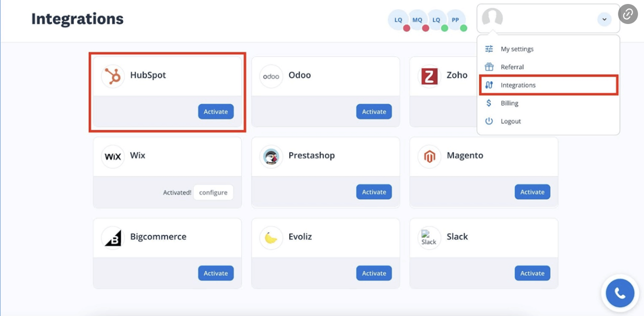Select Billing in the account menu

509,103
